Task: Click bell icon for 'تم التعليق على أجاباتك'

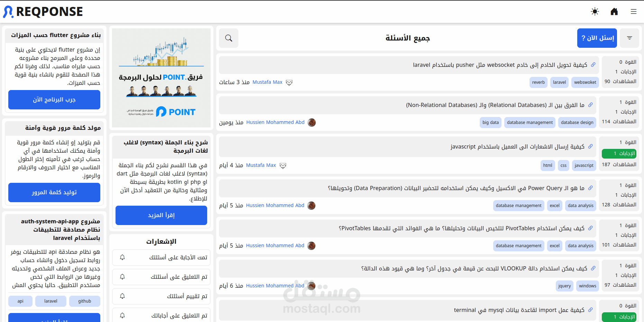Action: [122, 316]
